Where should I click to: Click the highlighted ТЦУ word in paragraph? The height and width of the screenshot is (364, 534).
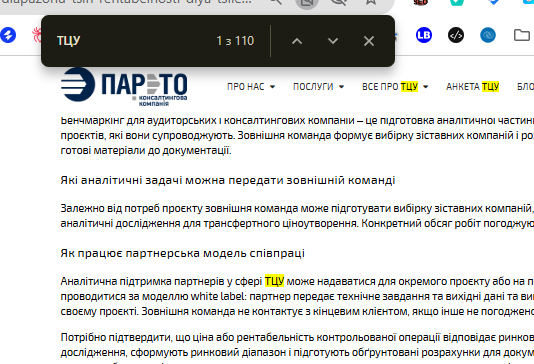click(274, 281)
